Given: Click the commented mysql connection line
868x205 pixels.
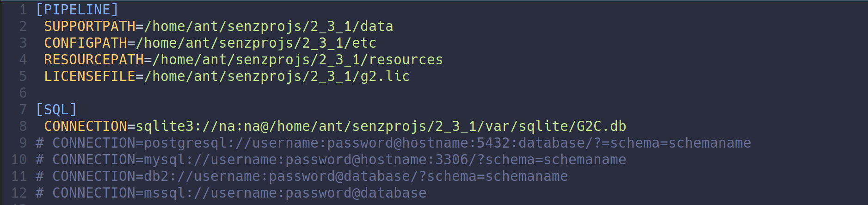Looking at the screenshot, I should click(x=331, y=160).
